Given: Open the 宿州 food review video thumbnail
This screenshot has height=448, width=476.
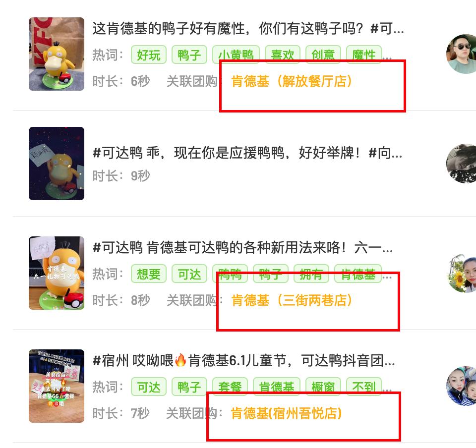Looking at the screenshot, I should click(57, 386).
